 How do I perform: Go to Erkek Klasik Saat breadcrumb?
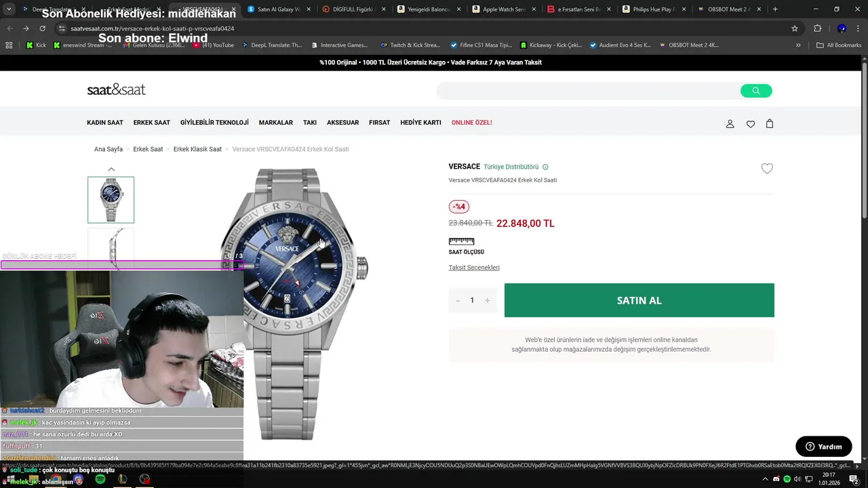click(x=197, y=149)
